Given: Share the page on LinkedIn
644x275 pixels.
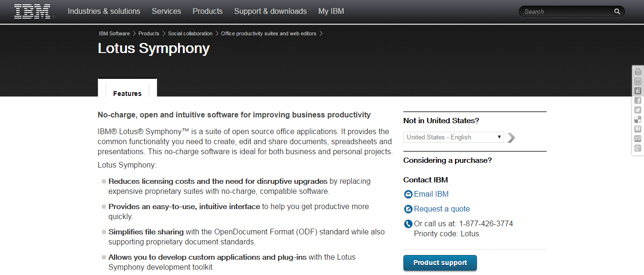Looking at the screenshot, I should point(638,129).
